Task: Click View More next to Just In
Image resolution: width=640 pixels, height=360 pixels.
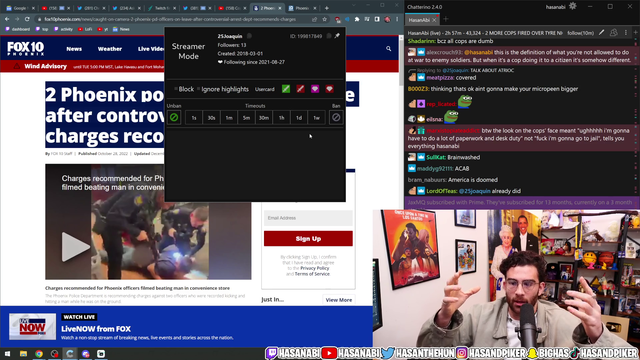Action: pos(338,300)
